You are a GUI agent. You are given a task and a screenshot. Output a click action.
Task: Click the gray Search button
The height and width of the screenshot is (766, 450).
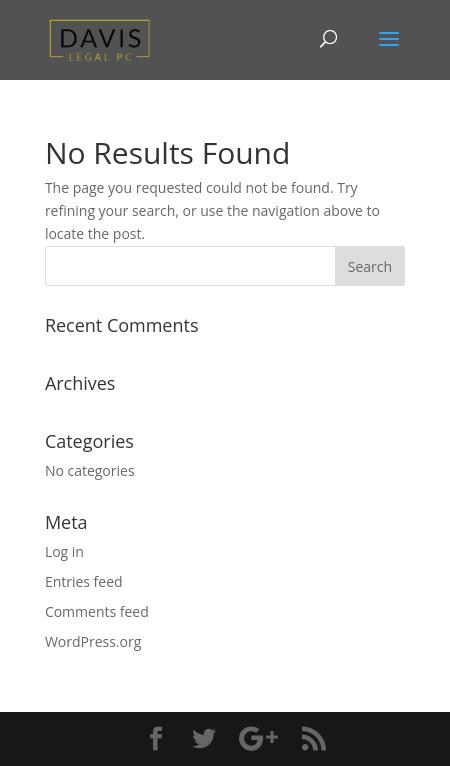[370, 266]
